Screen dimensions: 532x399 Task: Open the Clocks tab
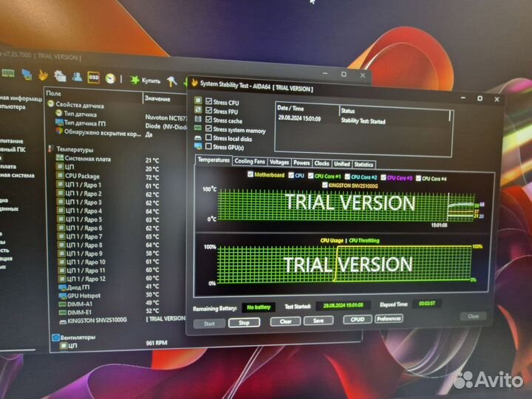coord(321,163)
